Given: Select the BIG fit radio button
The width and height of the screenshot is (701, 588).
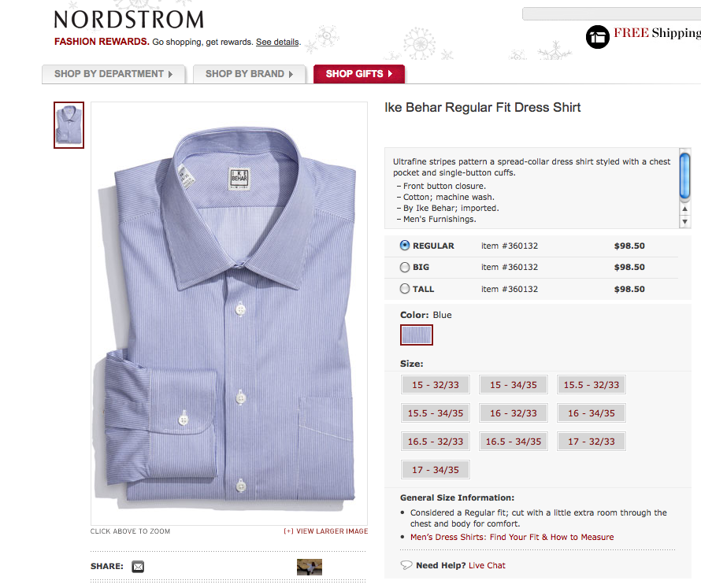Looking at the screenshot, I should pyautogui.click(x=405, y=267).
